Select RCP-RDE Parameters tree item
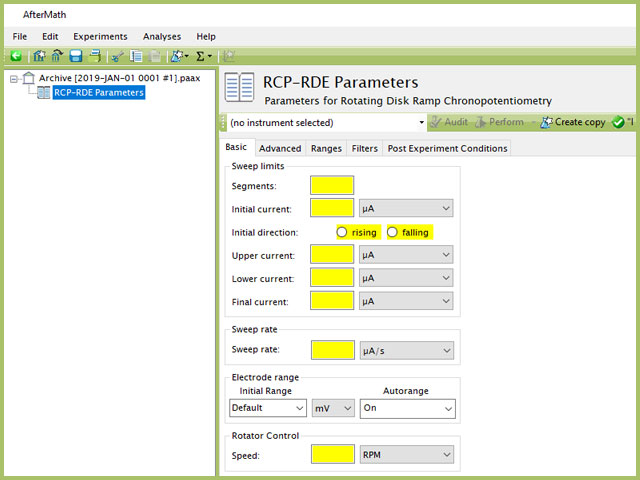 tap(99, 92)
